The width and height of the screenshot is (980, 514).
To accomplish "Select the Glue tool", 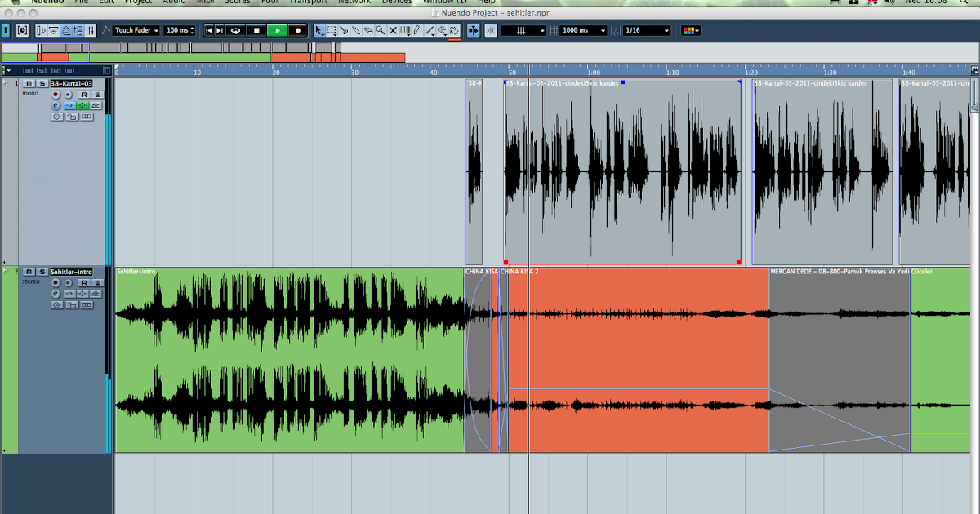I will 356,30.
